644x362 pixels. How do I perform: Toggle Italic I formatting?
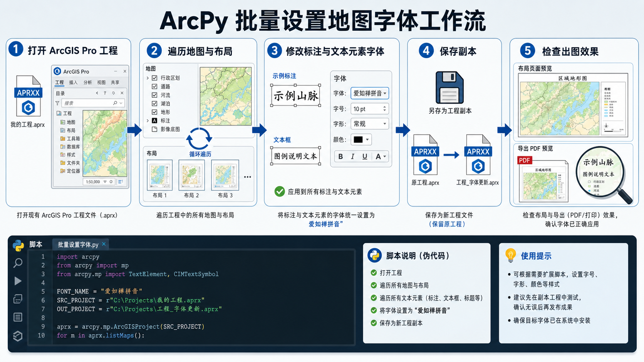[x=352, y=157]
